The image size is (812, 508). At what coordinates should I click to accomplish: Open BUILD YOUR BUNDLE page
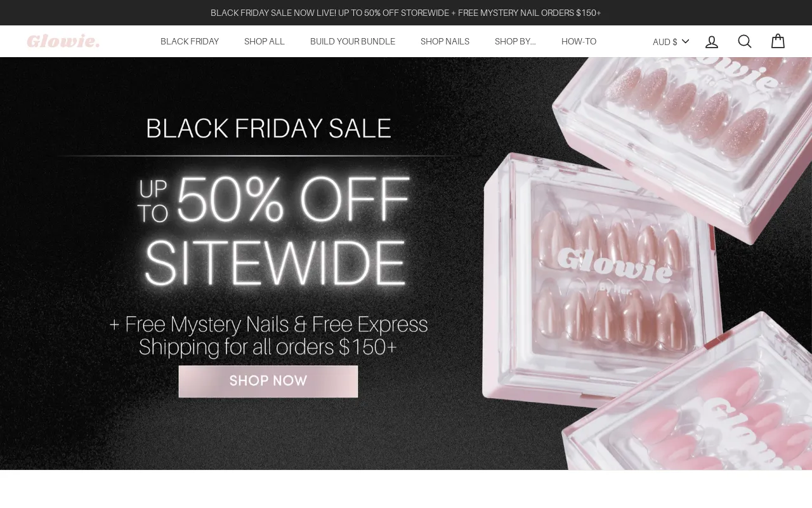(x=353, y=41)
